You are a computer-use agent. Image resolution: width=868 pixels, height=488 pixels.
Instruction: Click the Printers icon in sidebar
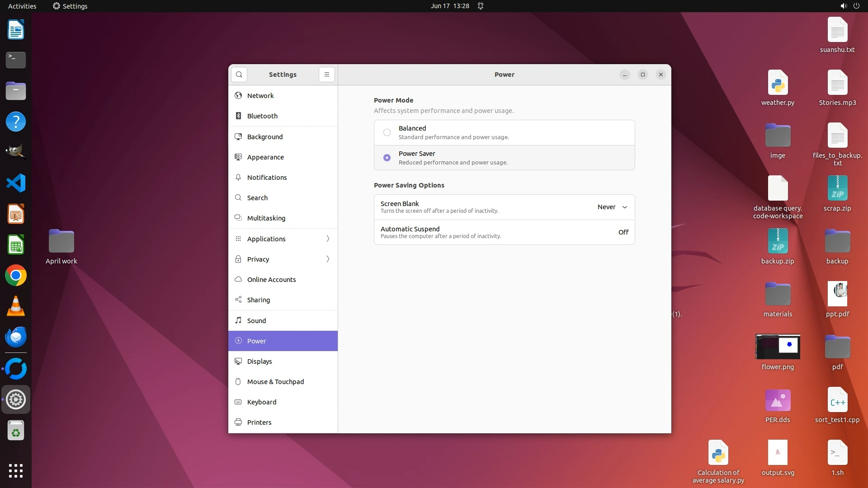238,422
